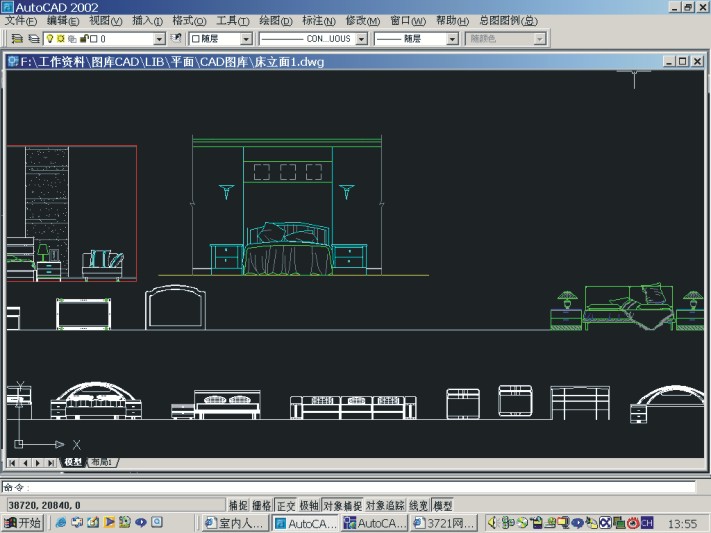Click the layer lock padlock icon
The height and width of the screenshot is (533, 711).
[x=82, y=39]
